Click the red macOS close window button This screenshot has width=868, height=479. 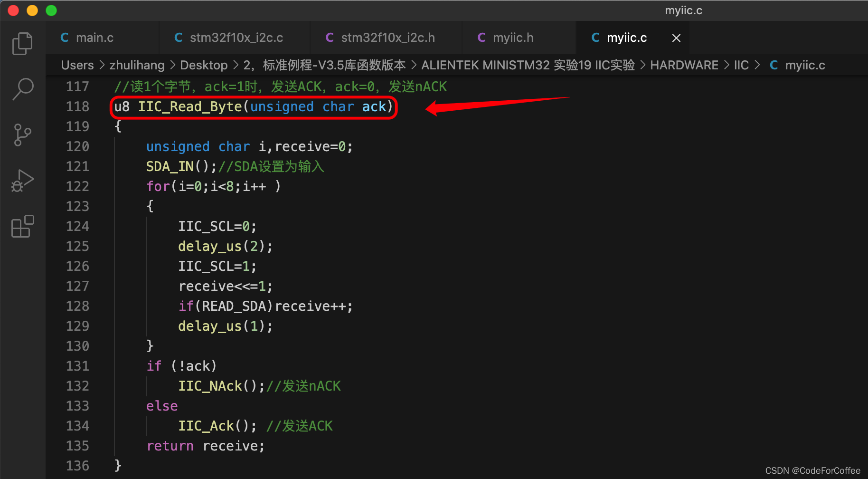tap(13, 10)
